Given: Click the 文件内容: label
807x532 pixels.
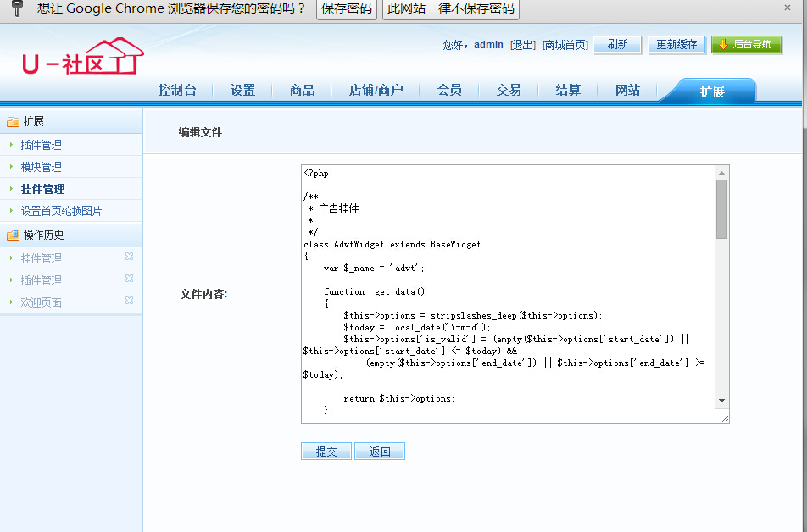Looking at the screenshot, I should tap(203, 294).
